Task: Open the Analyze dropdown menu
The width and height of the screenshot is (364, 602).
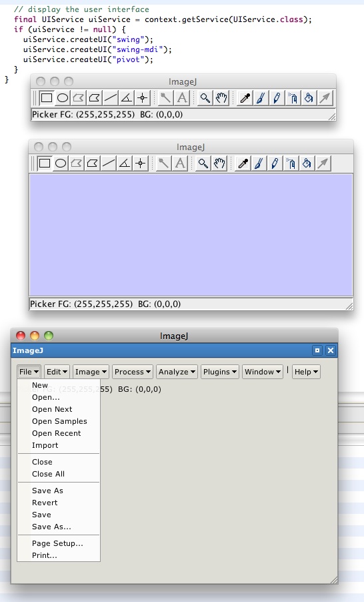Action: (x=177, y=372)
